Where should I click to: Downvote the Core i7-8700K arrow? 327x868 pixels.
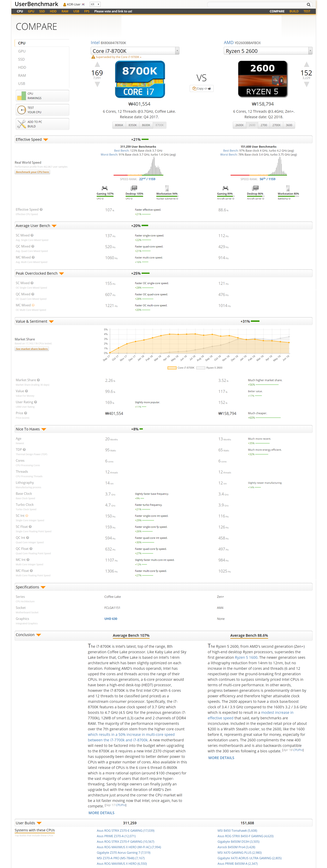(97, 84)
